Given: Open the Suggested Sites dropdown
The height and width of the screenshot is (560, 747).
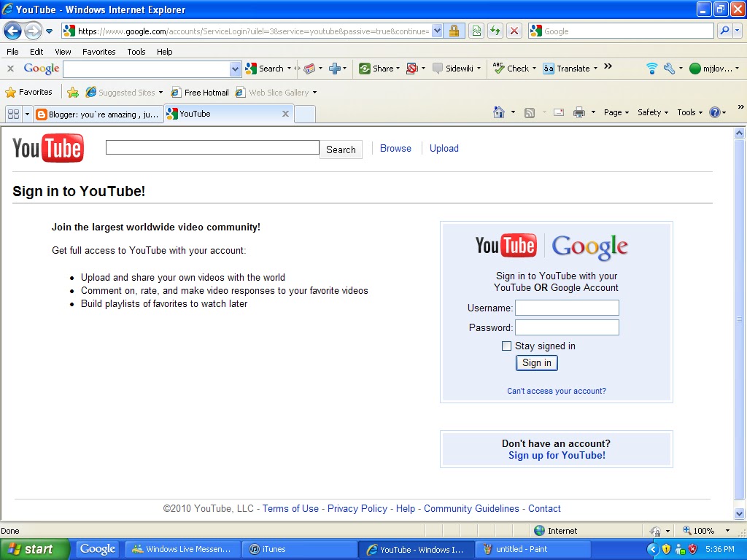Looking at the screenshot, I should (160, 93).
